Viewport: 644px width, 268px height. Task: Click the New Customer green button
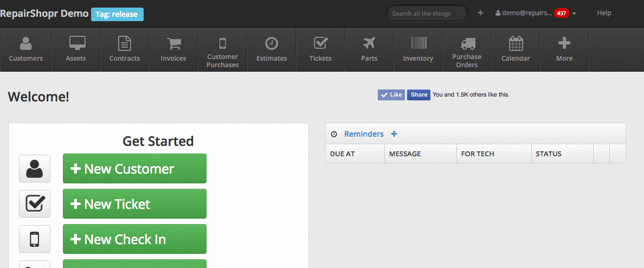[134, 169]
